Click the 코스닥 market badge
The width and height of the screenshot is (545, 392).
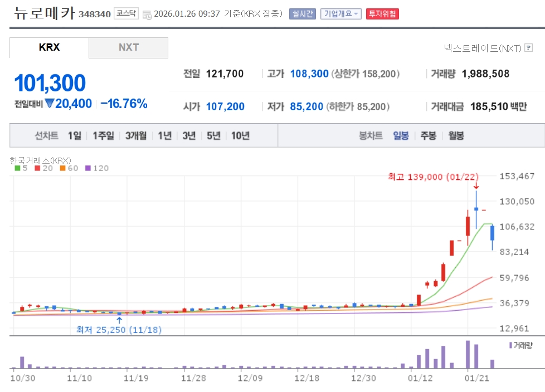[x=126, y=14]
